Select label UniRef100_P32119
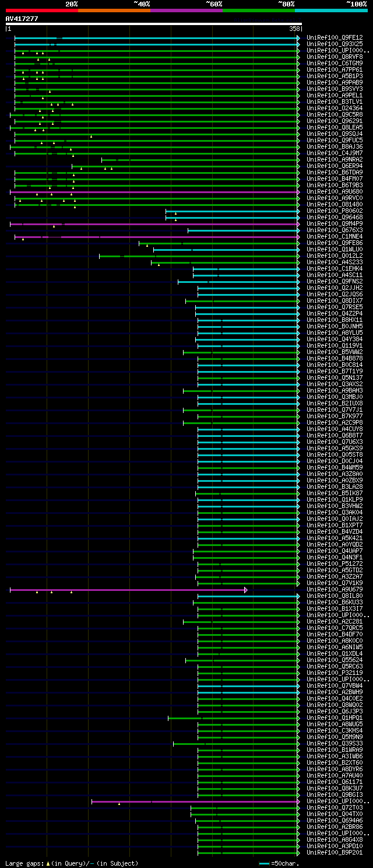Image resolution: width=373 pixels, height=868 pixels. [x=335, y=673]
